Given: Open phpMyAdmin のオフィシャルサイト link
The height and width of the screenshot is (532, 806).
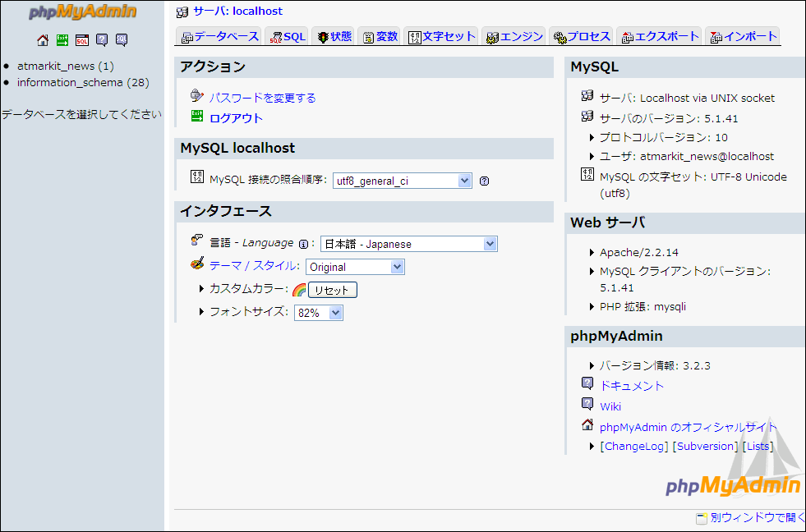Looking at the screenshot, I should [689, 427].
